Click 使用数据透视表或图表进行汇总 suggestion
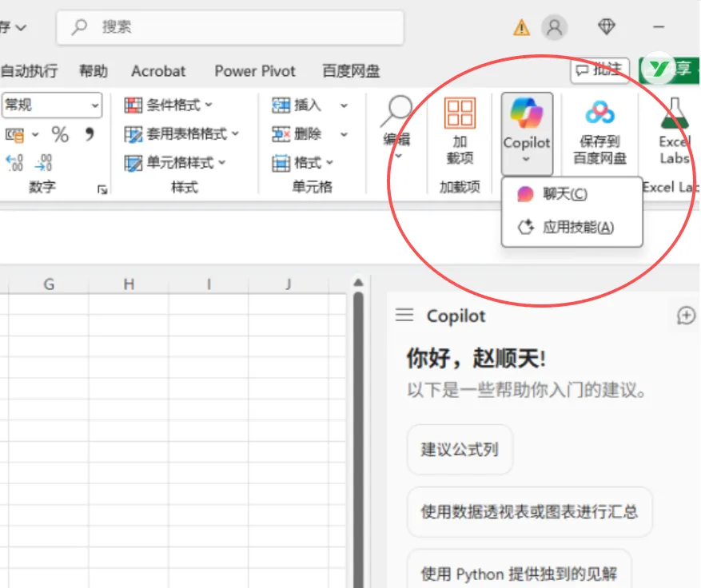The width and height of the screenshot is (701, 588). click(x=529, y=512)
